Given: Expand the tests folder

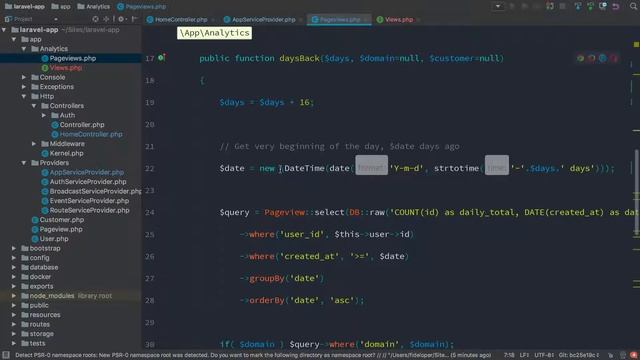Looking at the screenshot, I should pos(14,343).
